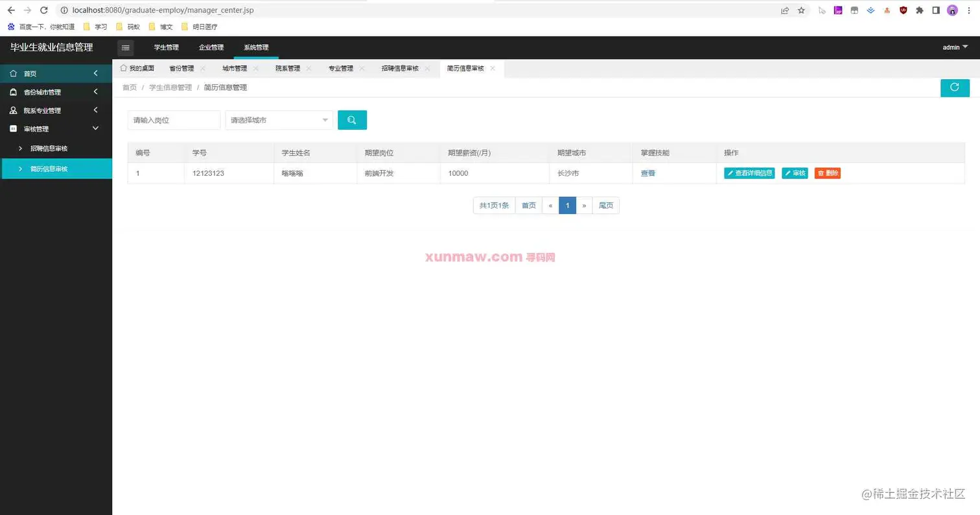Open the 系统管理 top menu

click(x=256, y=47)
